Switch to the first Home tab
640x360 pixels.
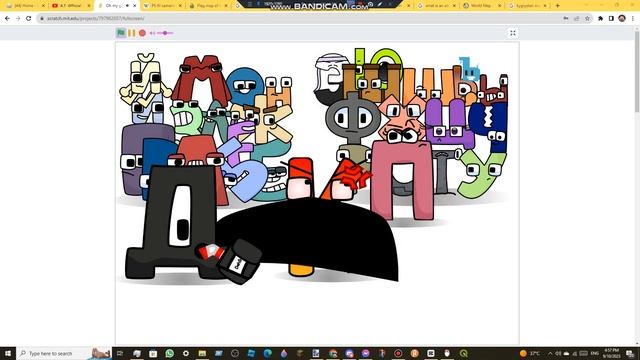[x=25, y=6]
